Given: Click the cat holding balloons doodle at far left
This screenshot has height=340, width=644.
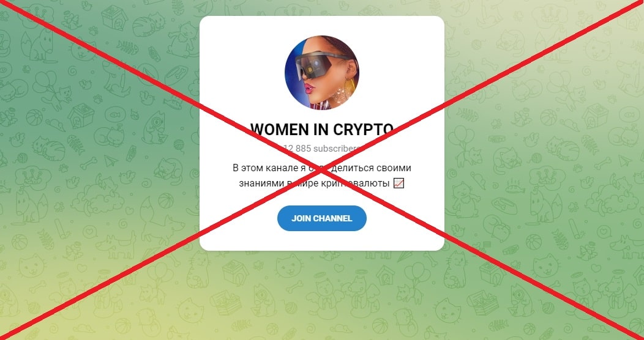Looking at the screenshot, I should 52,91.
